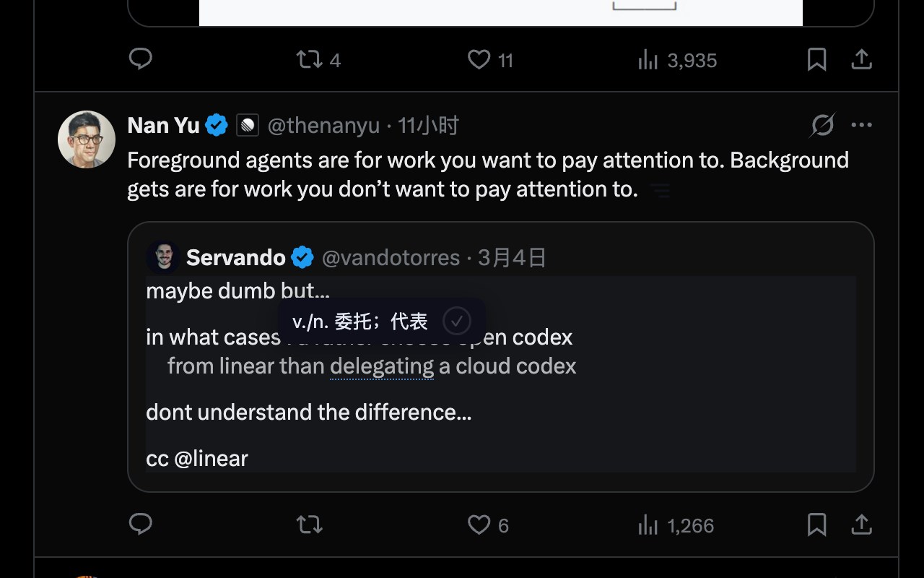Click Nan Yu's profile avatar

(x=87, y=139)
